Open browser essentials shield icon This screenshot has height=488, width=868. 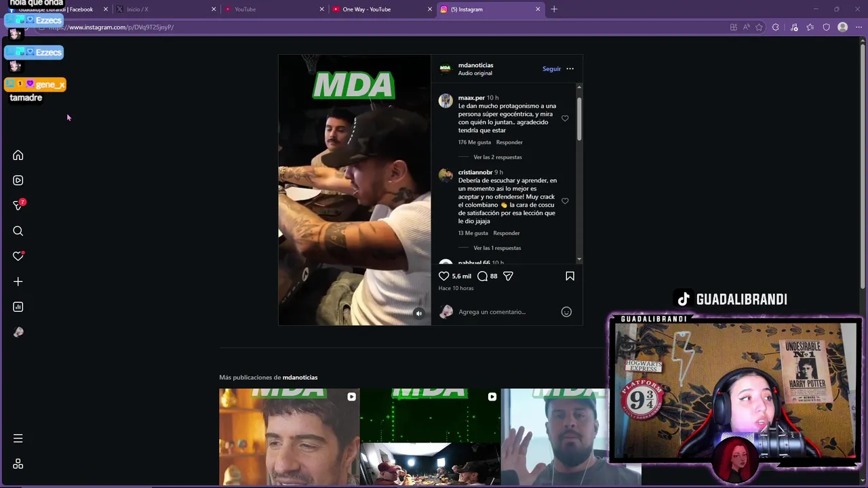[826, 27]
